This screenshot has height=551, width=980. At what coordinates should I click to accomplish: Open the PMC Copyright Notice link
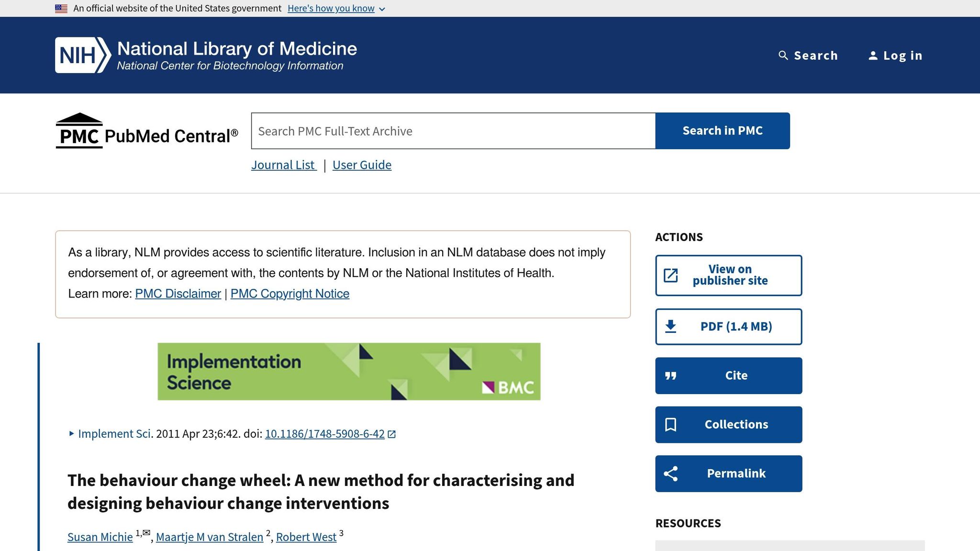tap(290, 294)
